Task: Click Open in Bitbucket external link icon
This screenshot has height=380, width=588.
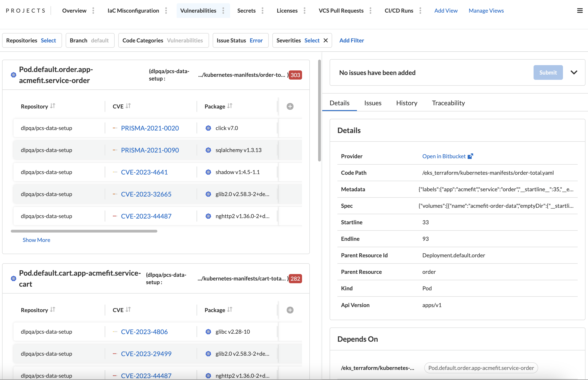Action: 470,156
